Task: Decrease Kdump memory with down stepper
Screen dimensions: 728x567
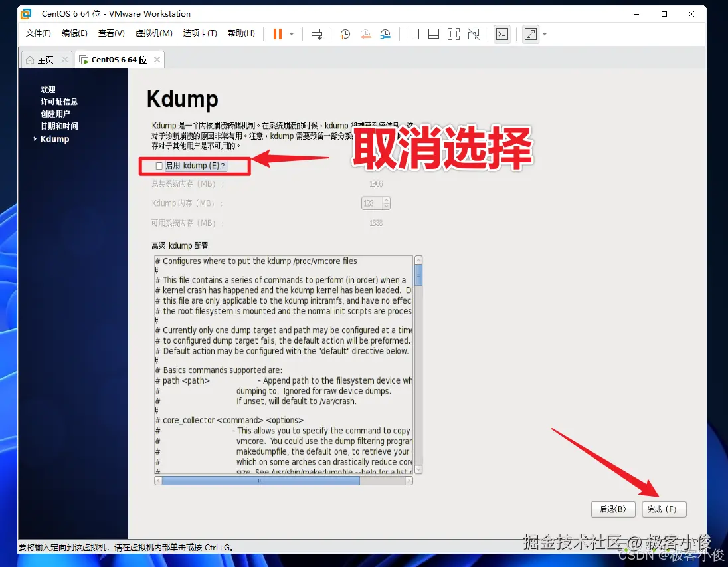Action: tap(387, 206)
